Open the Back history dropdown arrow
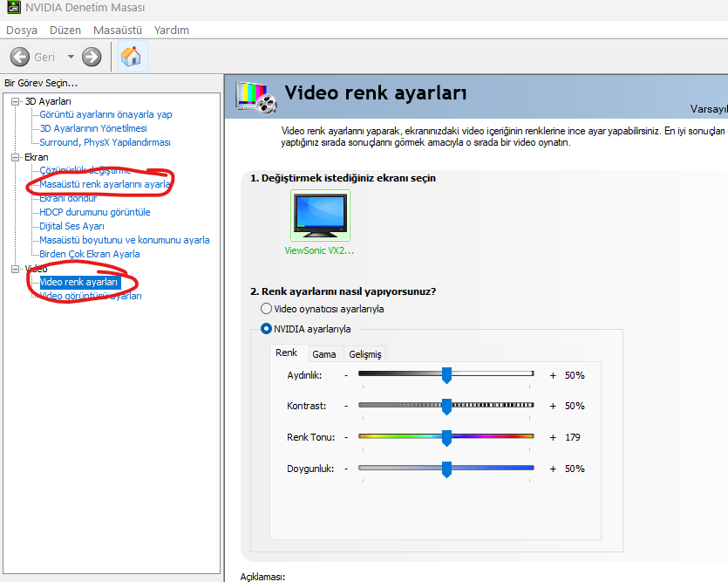Viewport: 728px width, 582px height. coord(71,57)
